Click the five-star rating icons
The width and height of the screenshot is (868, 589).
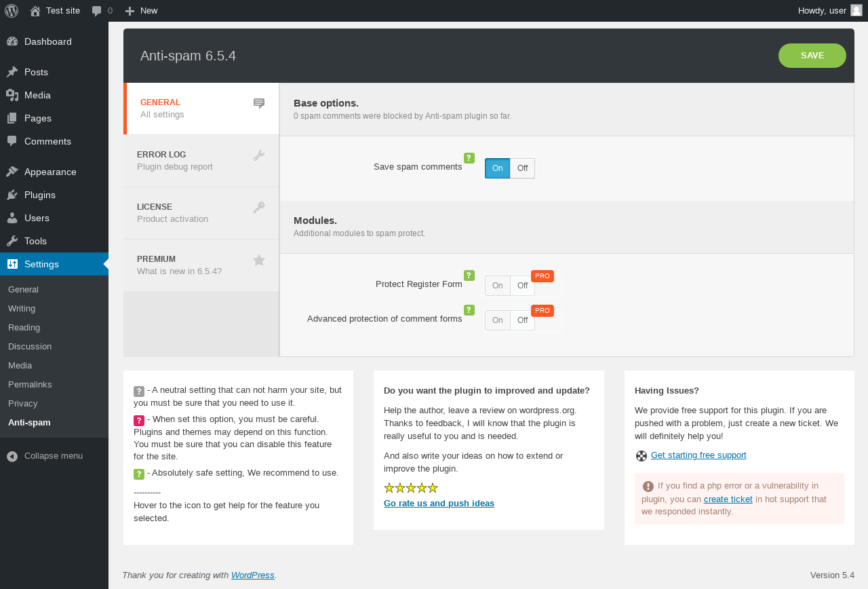(x=411, y=488)
